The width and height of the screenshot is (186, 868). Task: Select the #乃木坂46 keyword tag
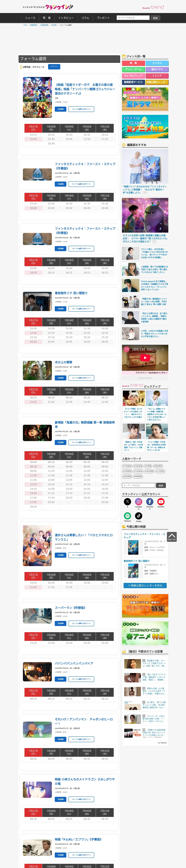pyautogui.click(x=138, y=471)
